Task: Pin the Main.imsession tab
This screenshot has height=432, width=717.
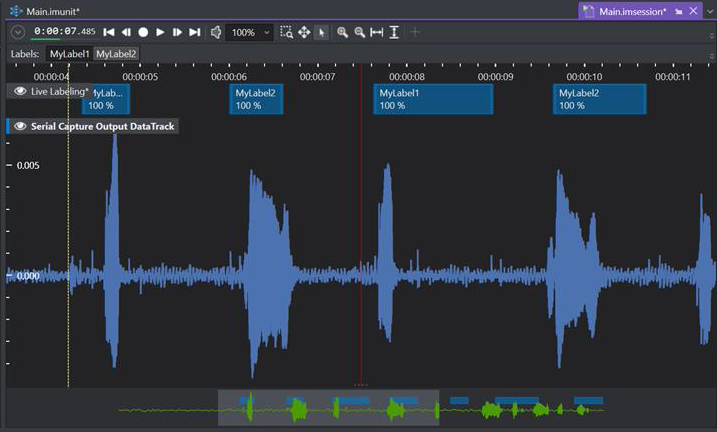Action: coord(679,12)
